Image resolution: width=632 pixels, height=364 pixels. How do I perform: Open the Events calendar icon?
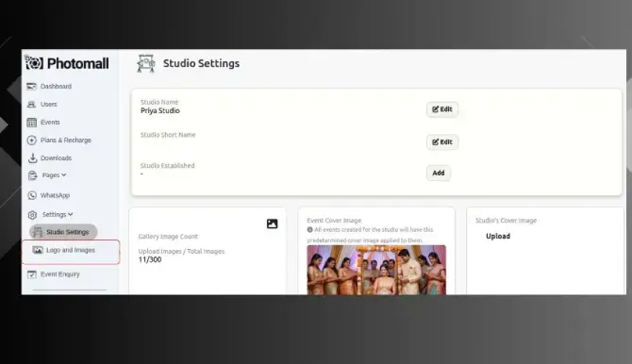(31, 123)
